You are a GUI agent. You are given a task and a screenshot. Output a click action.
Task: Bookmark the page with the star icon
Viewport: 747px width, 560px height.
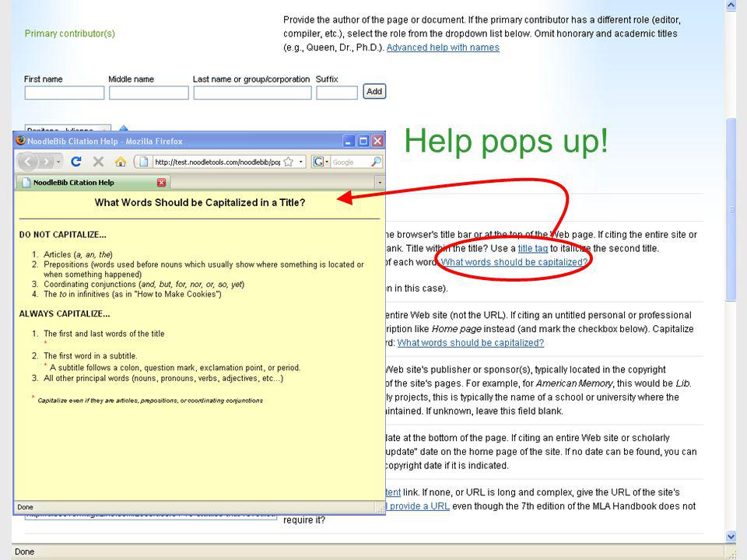[x=288, y=162]
